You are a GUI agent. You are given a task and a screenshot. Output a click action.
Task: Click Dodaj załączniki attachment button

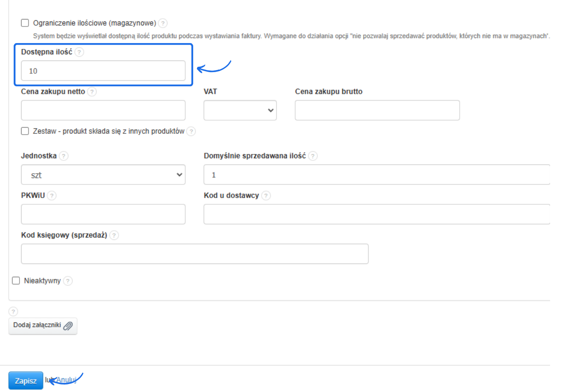point(43,326)
